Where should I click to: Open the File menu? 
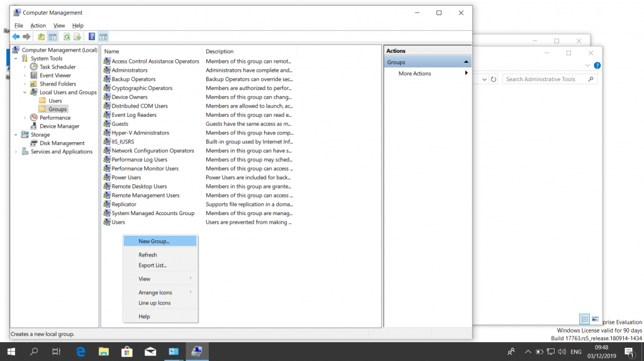point(18,25)
